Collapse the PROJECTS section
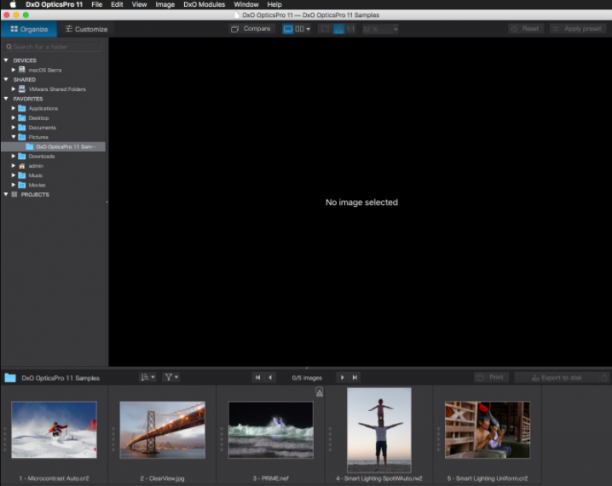612x486 pixels. [6, 194]
